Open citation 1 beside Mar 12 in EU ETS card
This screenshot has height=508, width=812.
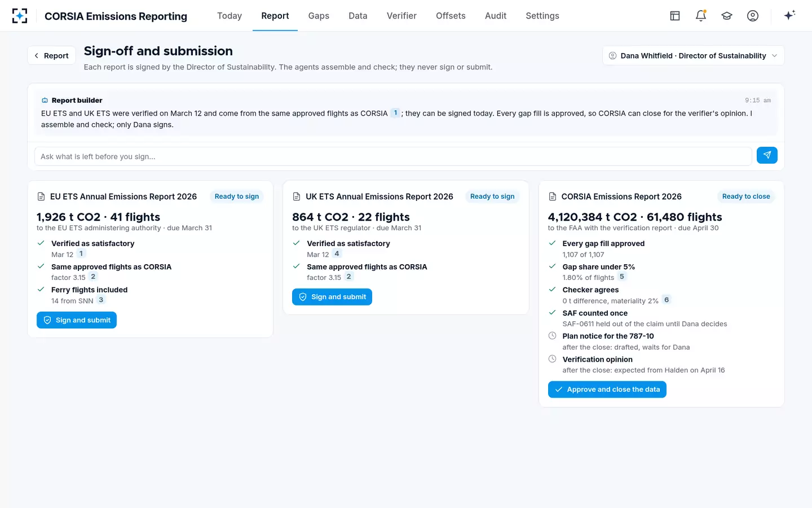coord(81,254)
